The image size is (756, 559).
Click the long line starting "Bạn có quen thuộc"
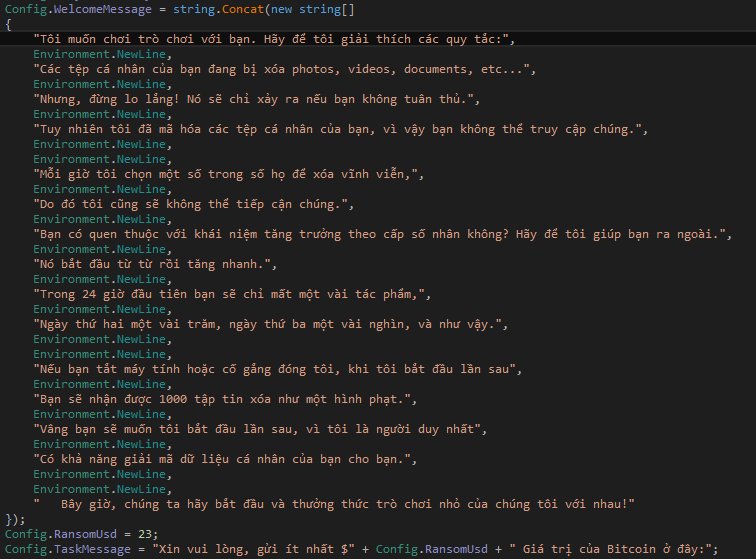pyautogui.click(x=382, y=234)
